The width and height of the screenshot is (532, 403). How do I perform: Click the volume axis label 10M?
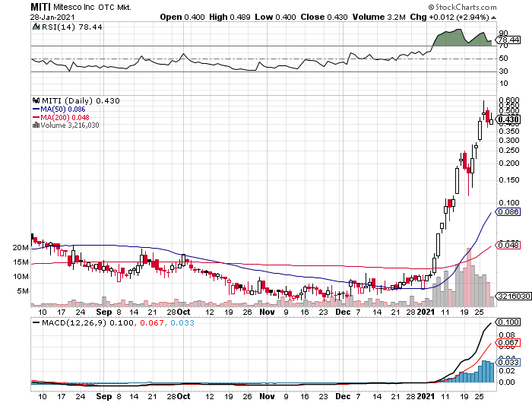point(21,277)
